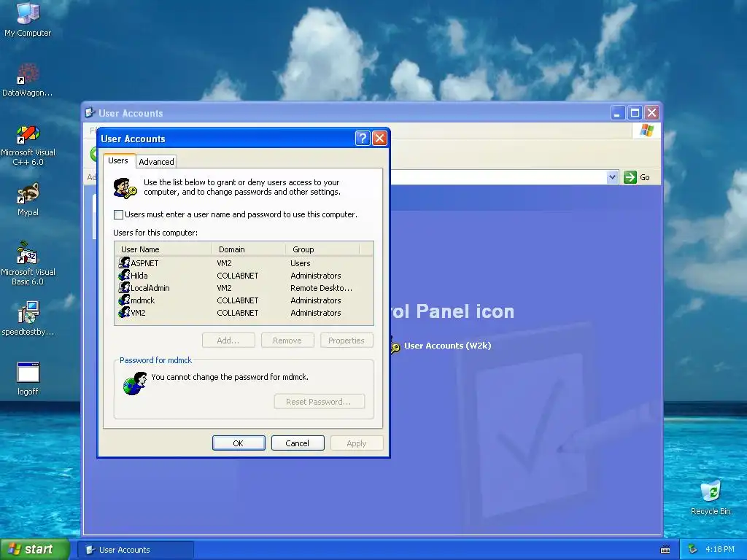Screen dimensions: 747x560
Task: Select mdmck row Administrators cell
Action: pyautogui.click(x=315, y=300)
